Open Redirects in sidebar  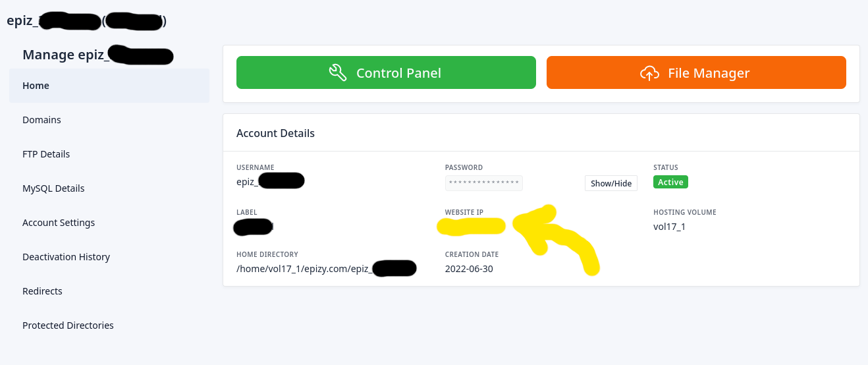tap(42, 291)
